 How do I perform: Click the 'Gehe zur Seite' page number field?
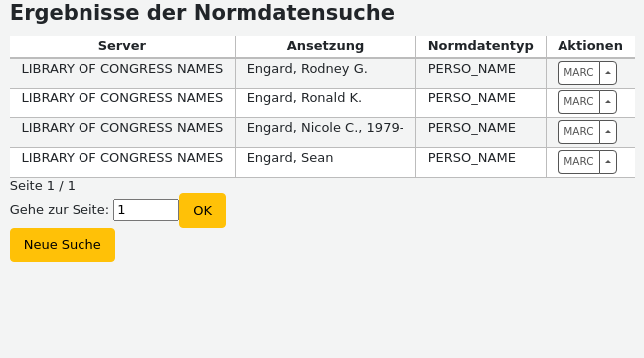(x=146, y=210)
